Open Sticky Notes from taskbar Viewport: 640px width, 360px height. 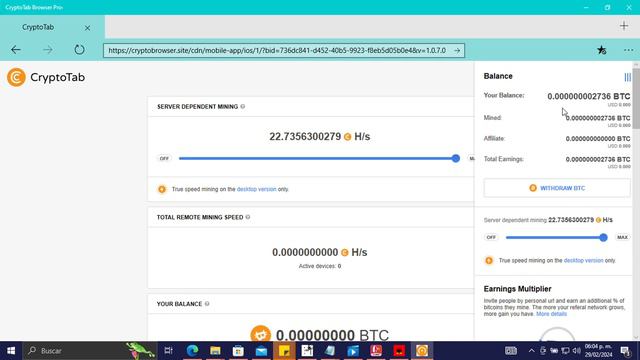coord(284,351)
